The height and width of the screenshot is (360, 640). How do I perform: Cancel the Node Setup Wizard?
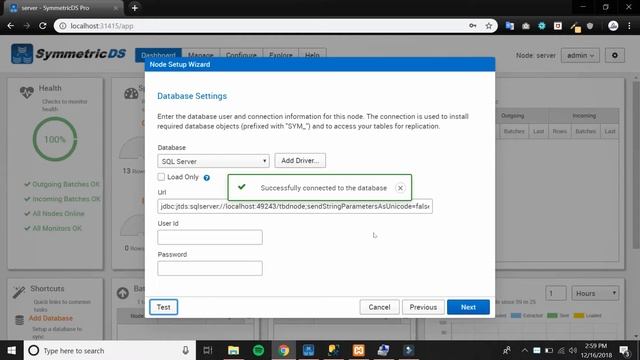[379, 307]
